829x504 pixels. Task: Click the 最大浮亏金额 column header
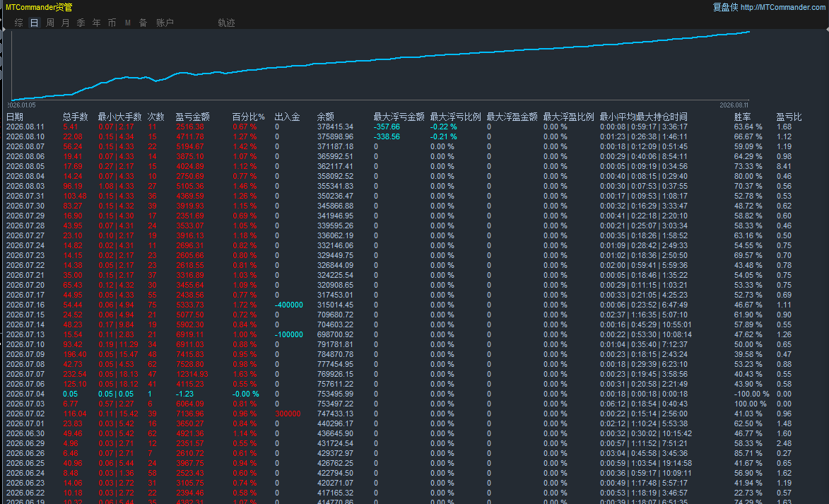tap(399, 117)
